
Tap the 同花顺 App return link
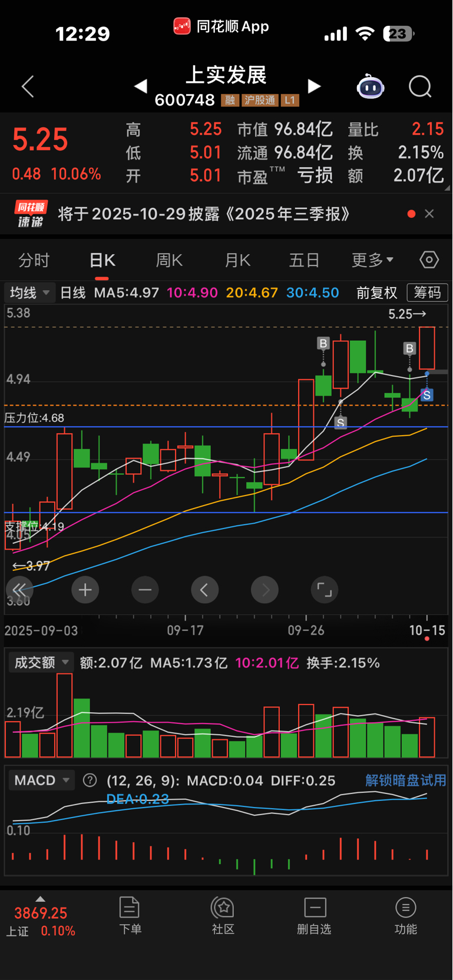click(x=221, y=26)
